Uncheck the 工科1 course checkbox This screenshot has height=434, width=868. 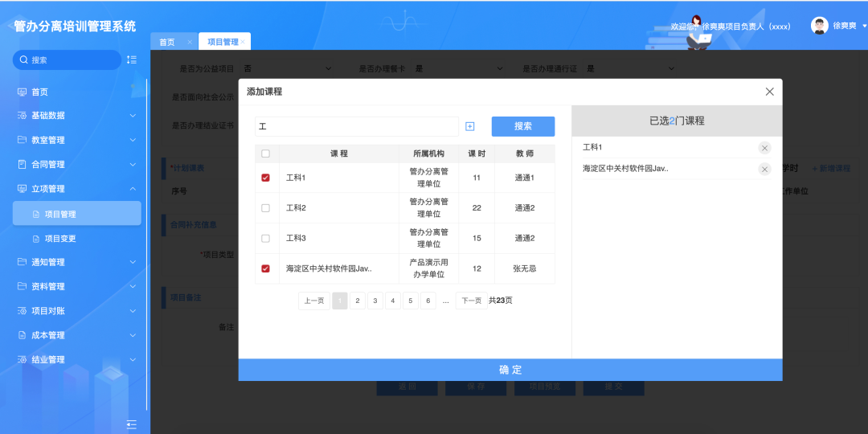click(x=266, y=178)
